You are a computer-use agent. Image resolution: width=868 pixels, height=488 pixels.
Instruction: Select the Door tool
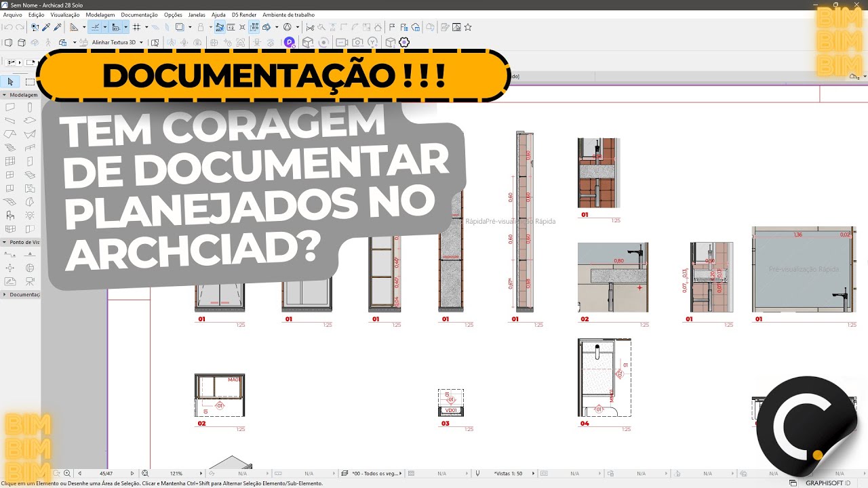tap(29, 161)
